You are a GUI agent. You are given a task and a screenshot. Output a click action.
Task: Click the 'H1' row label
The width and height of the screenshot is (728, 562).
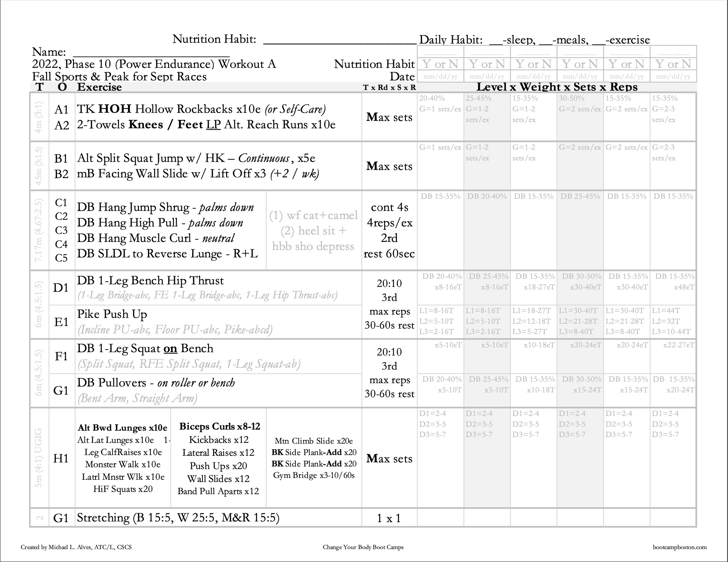point(61,458)
